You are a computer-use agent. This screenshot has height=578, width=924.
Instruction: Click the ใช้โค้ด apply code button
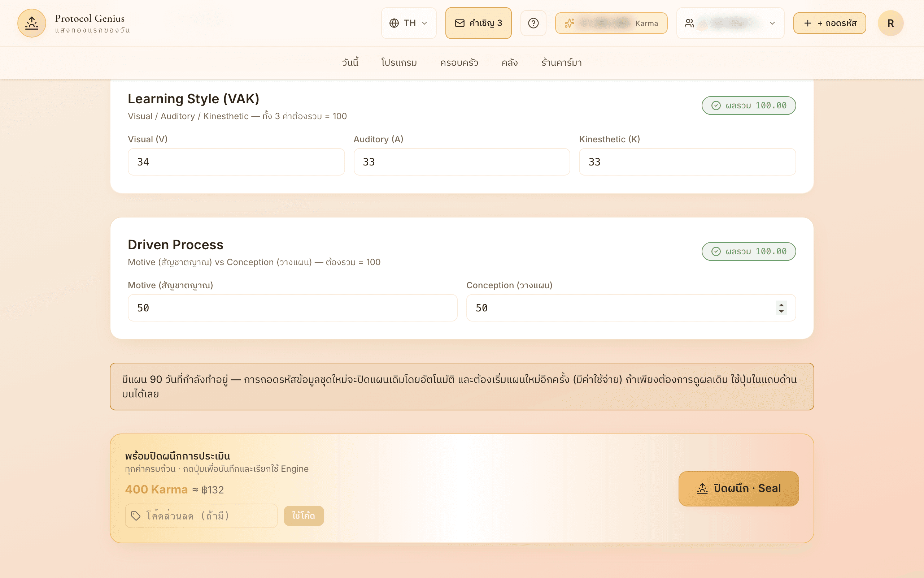pos(304,516)
